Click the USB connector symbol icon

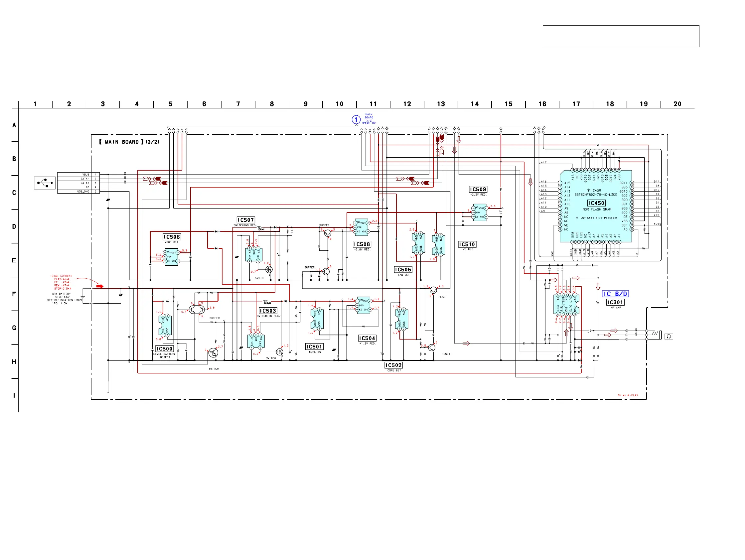click(45, 183)
